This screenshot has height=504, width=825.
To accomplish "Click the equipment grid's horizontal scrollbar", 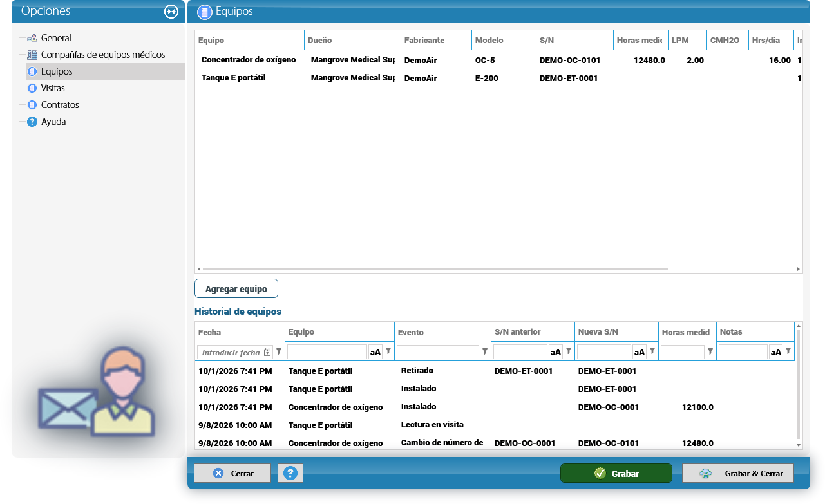I will pyautogui.click(x=435, y=269).
